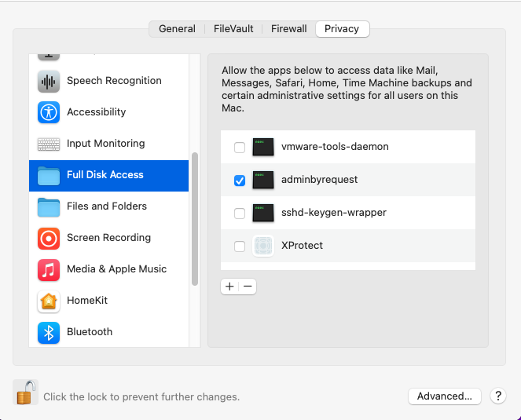Enable sshd-keygen-wrapper checkbox
This screenshot has height=420, width=521.
pyautogui.click(x=240, y=214)
